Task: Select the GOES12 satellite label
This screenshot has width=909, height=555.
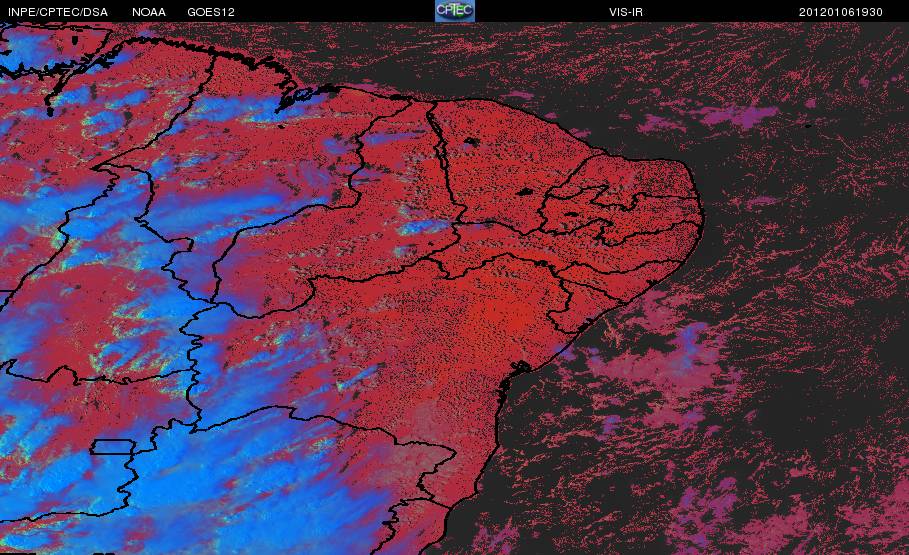Action: (211, 12)
